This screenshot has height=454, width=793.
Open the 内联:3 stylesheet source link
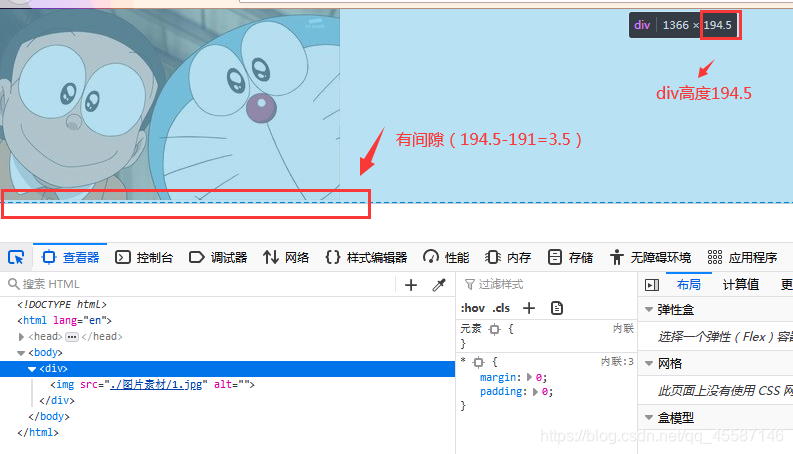617,361
